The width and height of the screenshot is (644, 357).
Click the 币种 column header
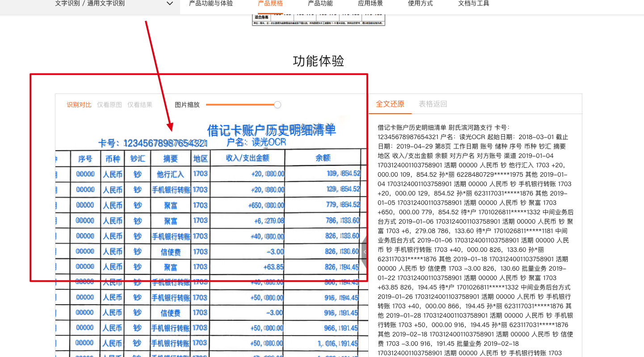(113, 158)
